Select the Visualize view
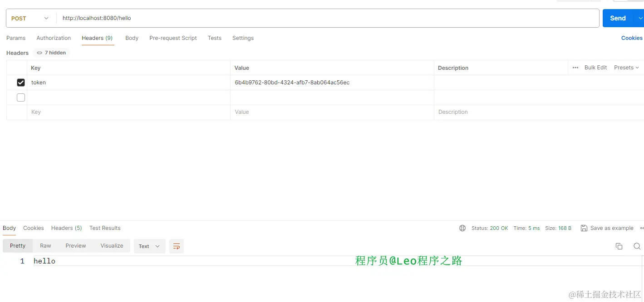Viewport: 644px width, 302px height. pyautogui.click(x=112, y=246)
